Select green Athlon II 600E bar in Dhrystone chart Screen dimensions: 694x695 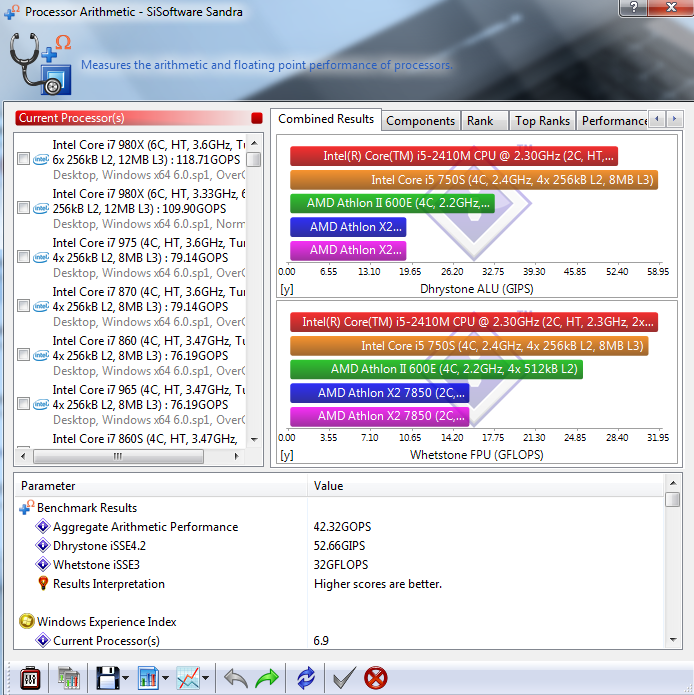(392, 203)
